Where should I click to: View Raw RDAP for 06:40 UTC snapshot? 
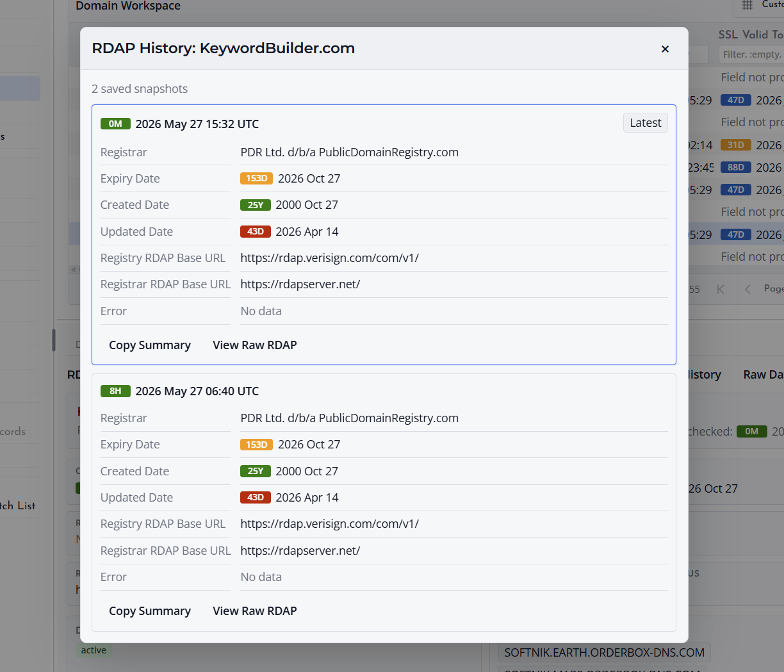pos(255,611)
